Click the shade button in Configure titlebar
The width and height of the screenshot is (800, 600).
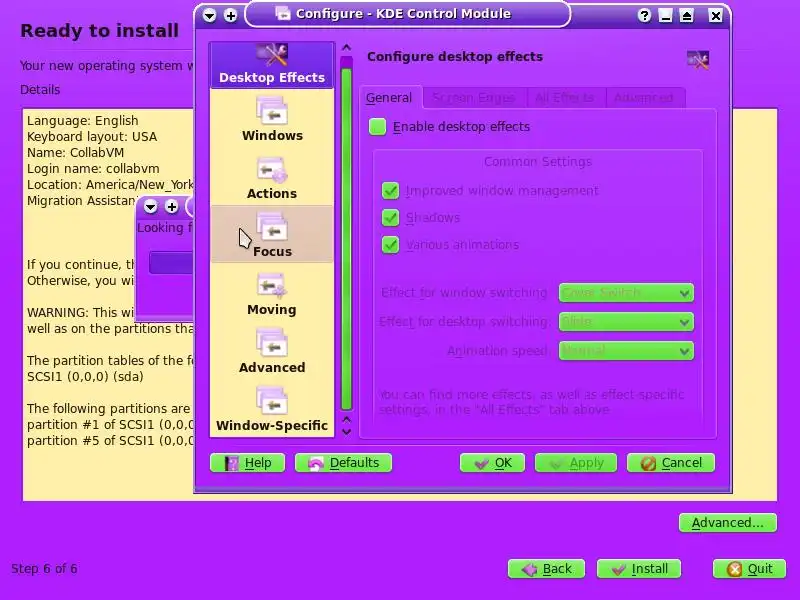tap(687, 16)
